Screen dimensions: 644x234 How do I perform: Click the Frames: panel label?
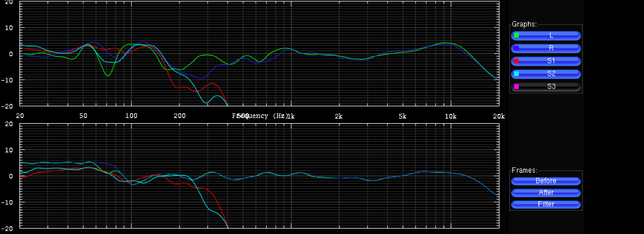[x=524, y=170]
